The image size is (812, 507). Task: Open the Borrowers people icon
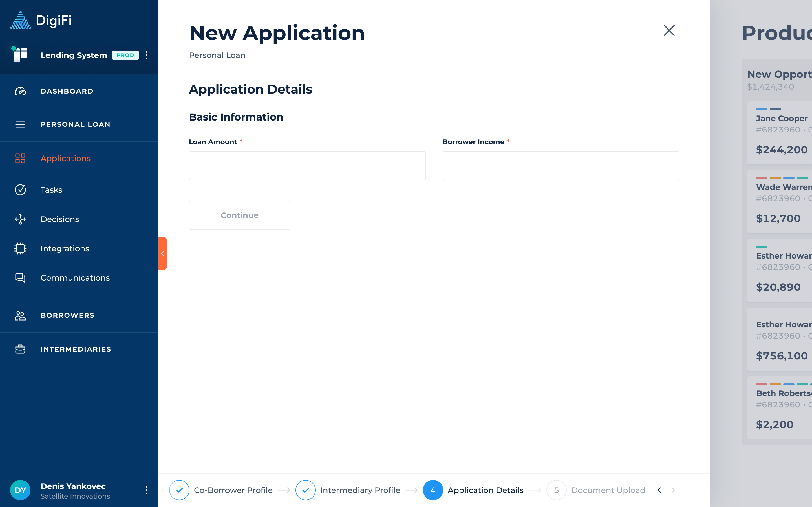20,315
